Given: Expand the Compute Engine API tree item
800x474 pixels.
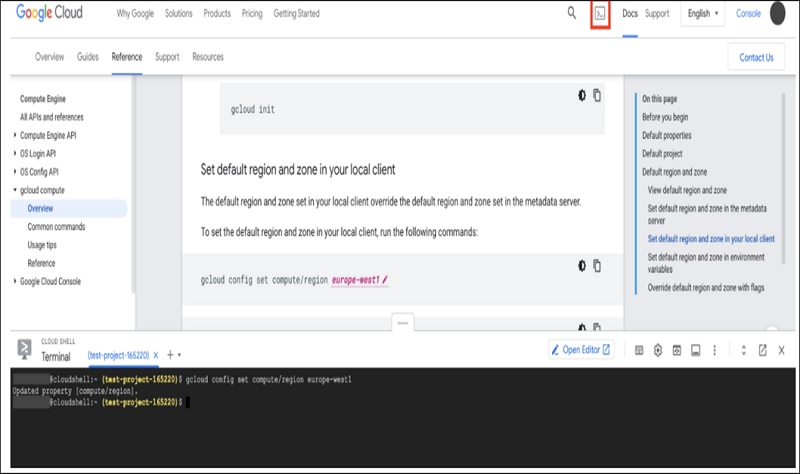Looking at the screenshot, I should tap(15, 135).
